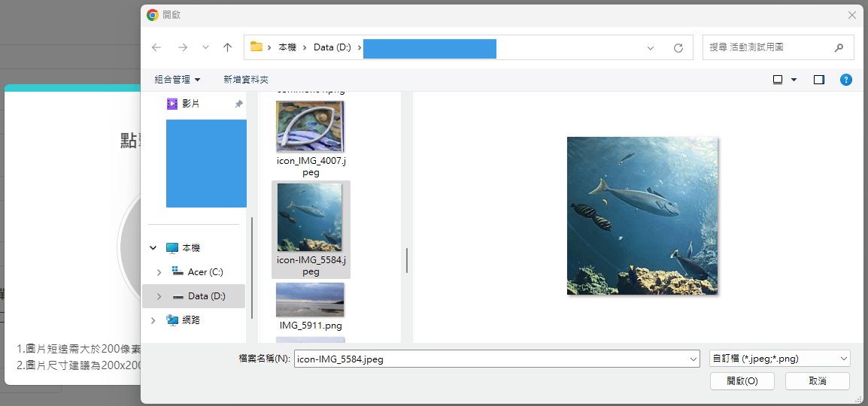Viewport: 868px width, 406px height.
Task: Create a folder with 新增資料夾
Action: [246, 80]
